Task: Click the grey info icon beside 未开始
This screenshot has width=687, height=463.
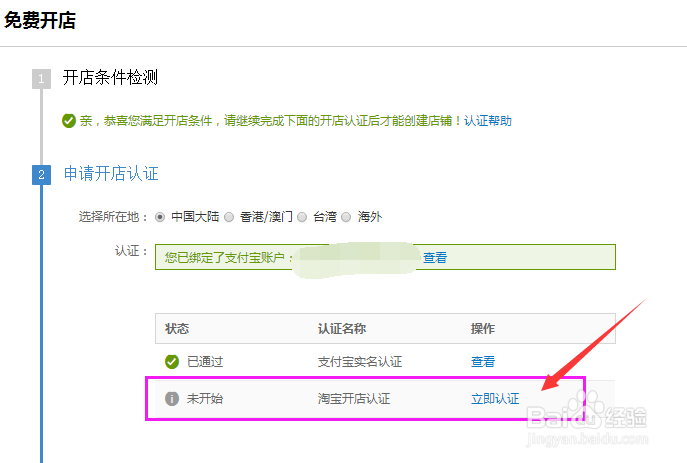Action: 172,399
